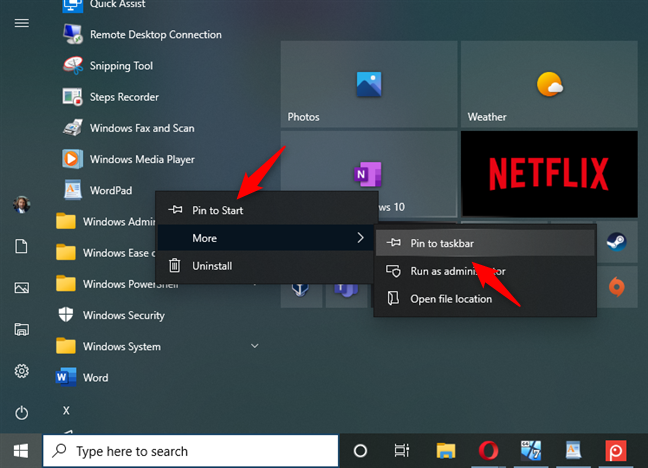The width and height of the screenshot is (648, 468).
Task: Open the More submenu entry
Action: (267, 238)
